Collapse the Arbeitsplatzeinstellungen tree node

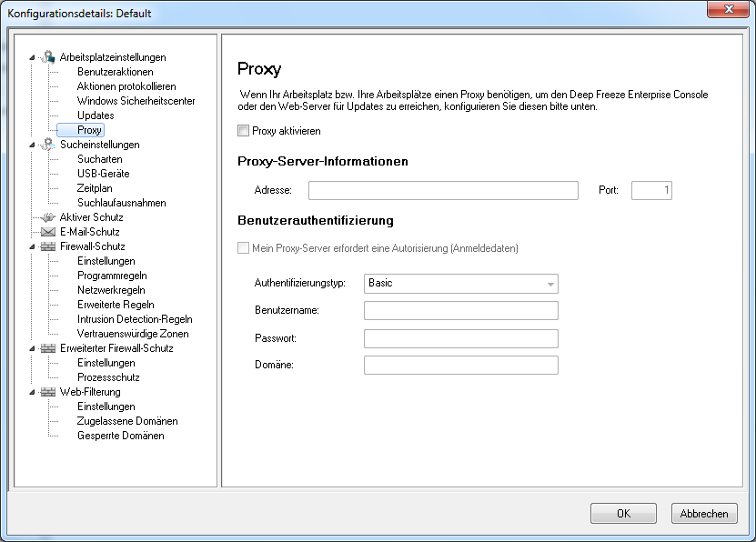pyautogui.click(x=32, y=57)
